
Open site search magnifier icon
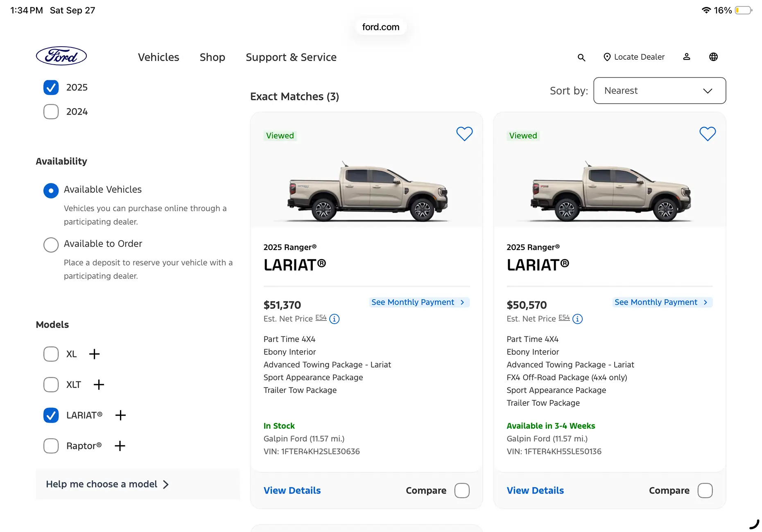pyautogui.click(x=581, y=57)
